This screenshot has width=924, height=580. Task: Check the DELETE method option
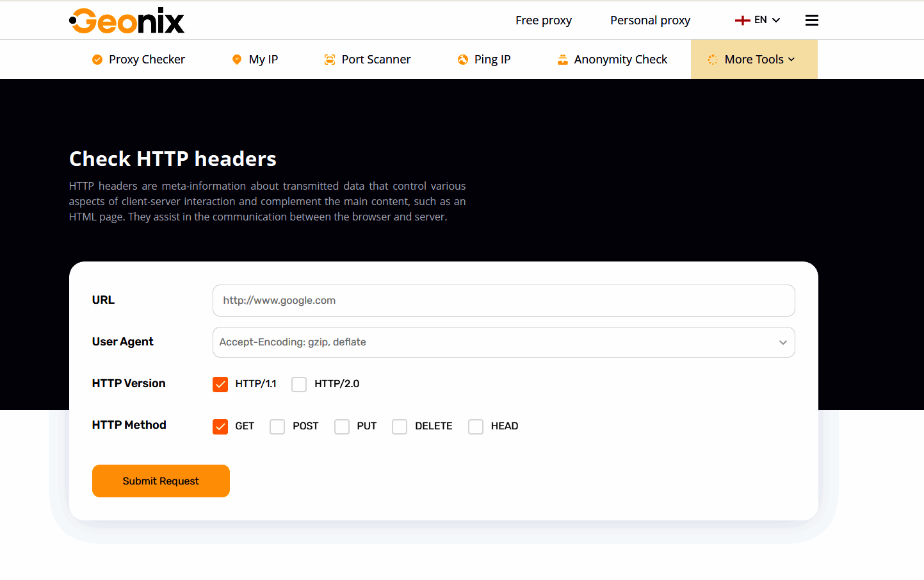400,426
